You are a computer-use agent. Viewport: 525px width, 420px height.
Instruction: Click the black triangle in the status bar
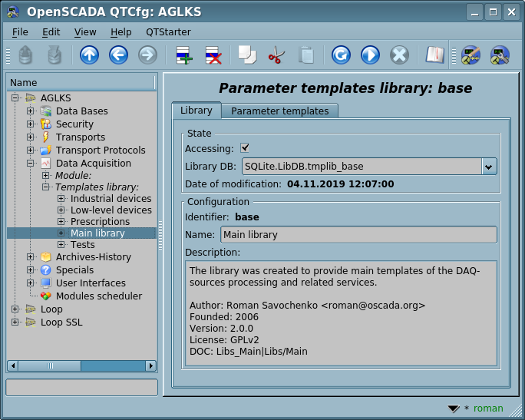(x=454, y=408)
